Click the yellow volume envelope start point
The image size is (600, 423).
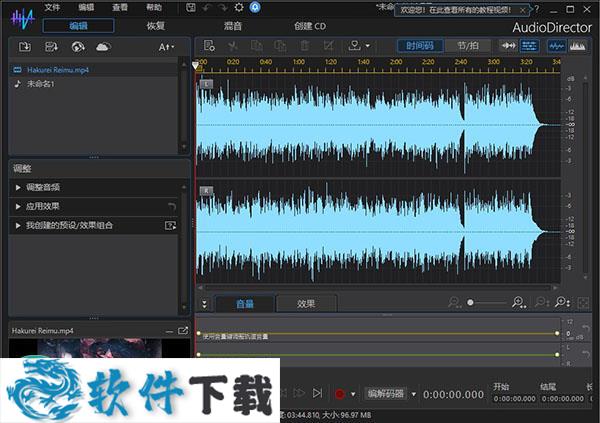(x=198, y=333)
